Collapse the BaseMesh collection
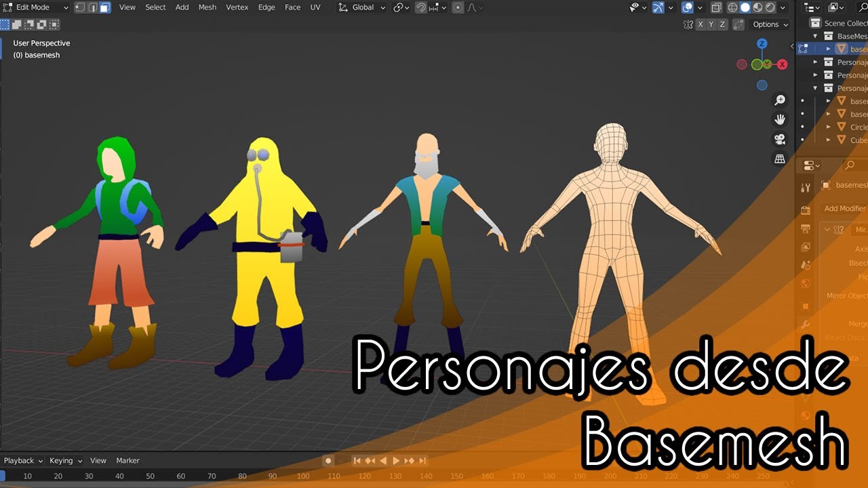The width and height of the screenshot is (868, 488). click(x=816, y=36)
